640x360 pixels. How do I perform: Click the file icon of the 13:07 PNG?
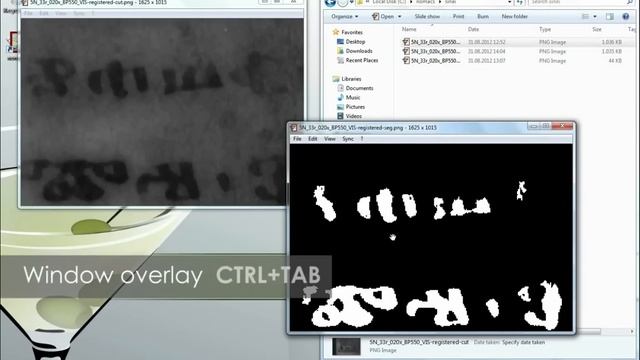406,61
